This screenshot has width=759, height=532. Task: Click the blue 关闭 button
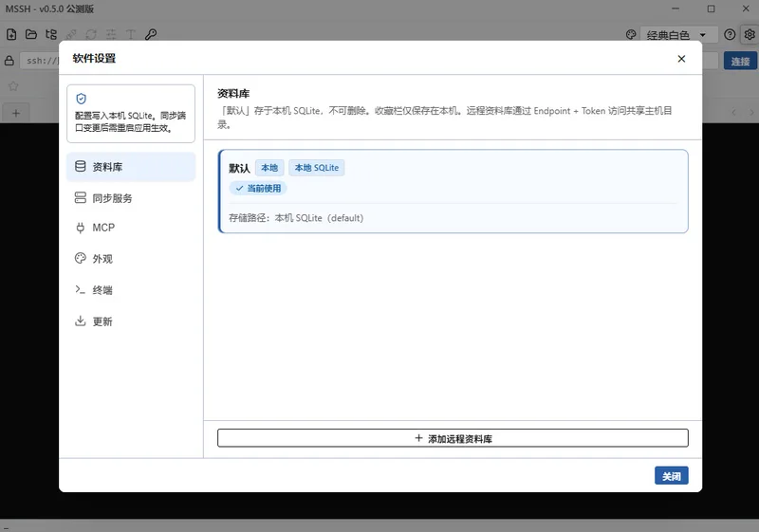[672, 476]
